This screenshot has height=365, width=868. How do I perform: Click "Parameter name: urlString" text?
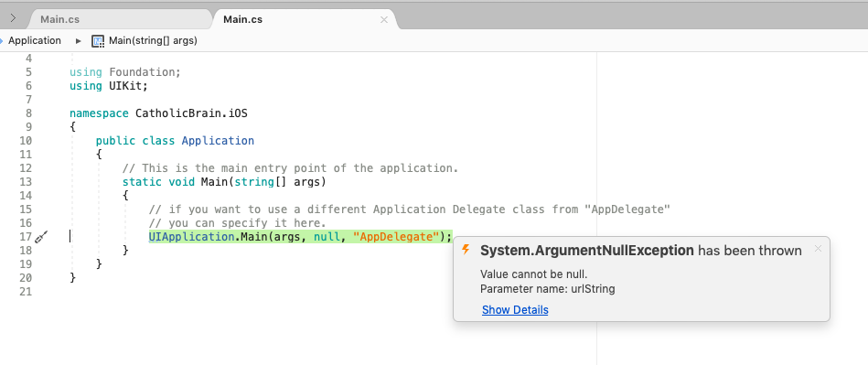pos(548,288)
